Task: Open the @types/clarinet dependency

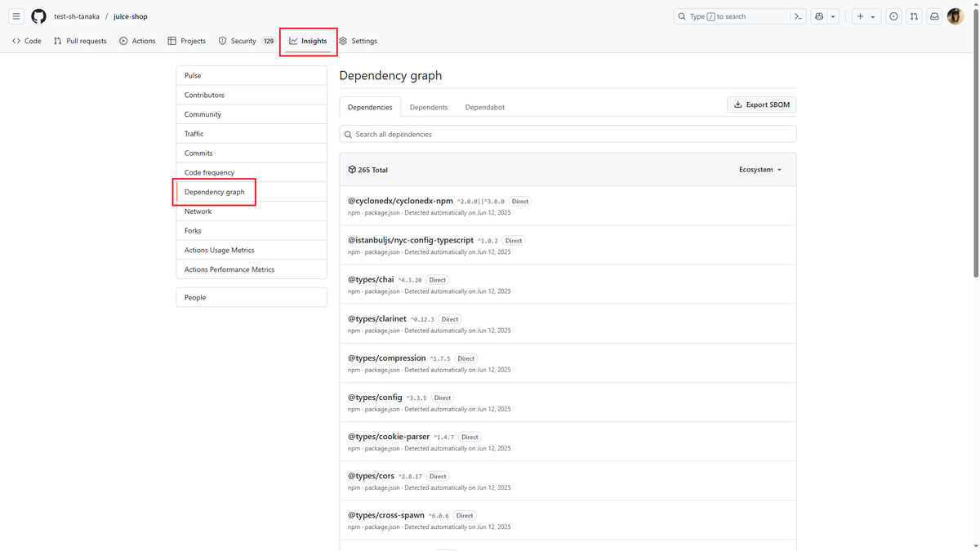Action: (377, 318)
